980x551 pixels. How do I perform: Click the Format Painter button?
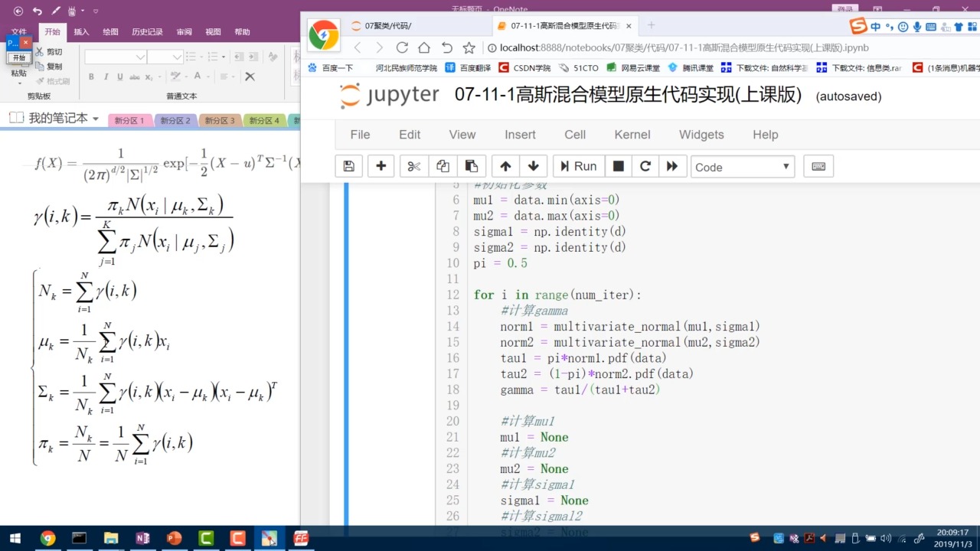(52, 80)
